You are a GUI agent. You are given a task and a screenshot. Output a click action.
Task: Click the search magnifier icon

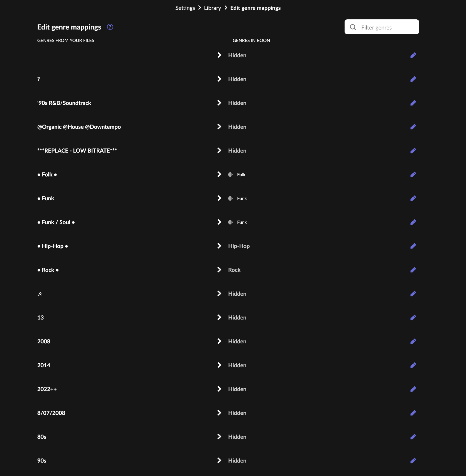point(353,27)
